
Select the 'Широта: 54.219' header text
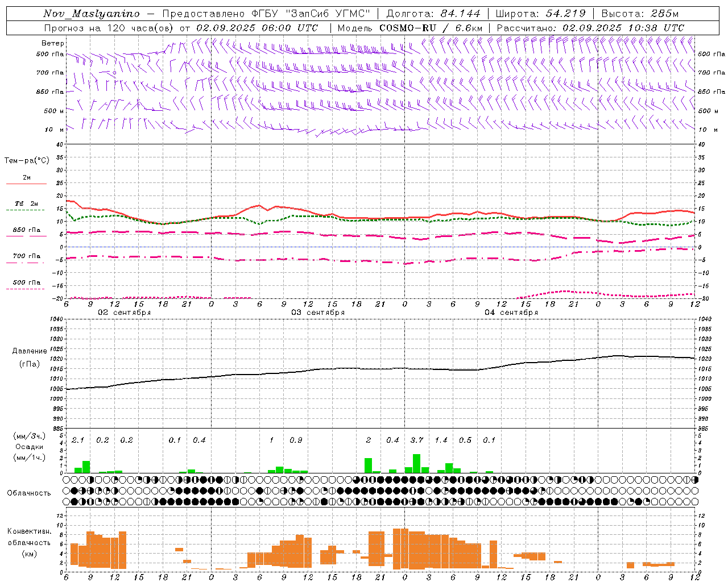(540, 14)
